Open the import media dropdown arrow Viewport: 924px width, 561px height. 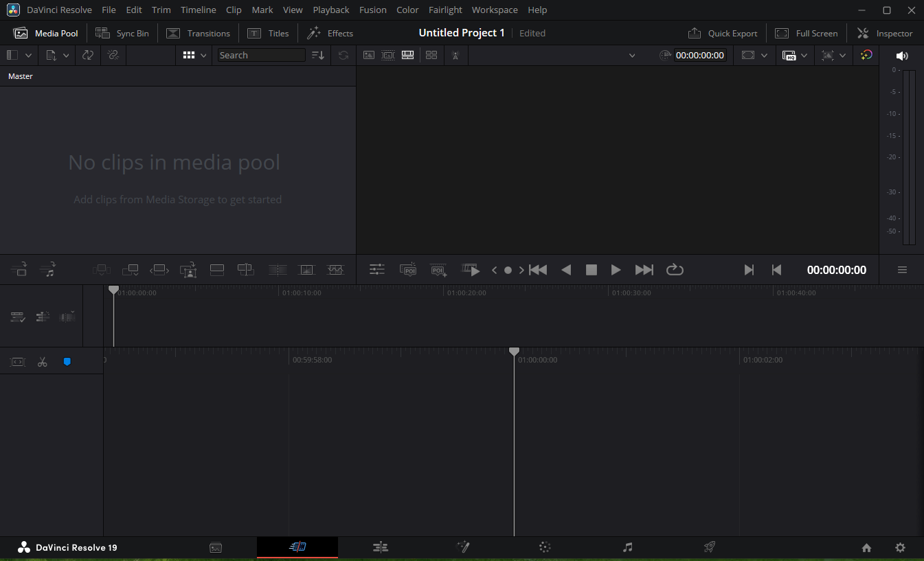coord(66,55)
